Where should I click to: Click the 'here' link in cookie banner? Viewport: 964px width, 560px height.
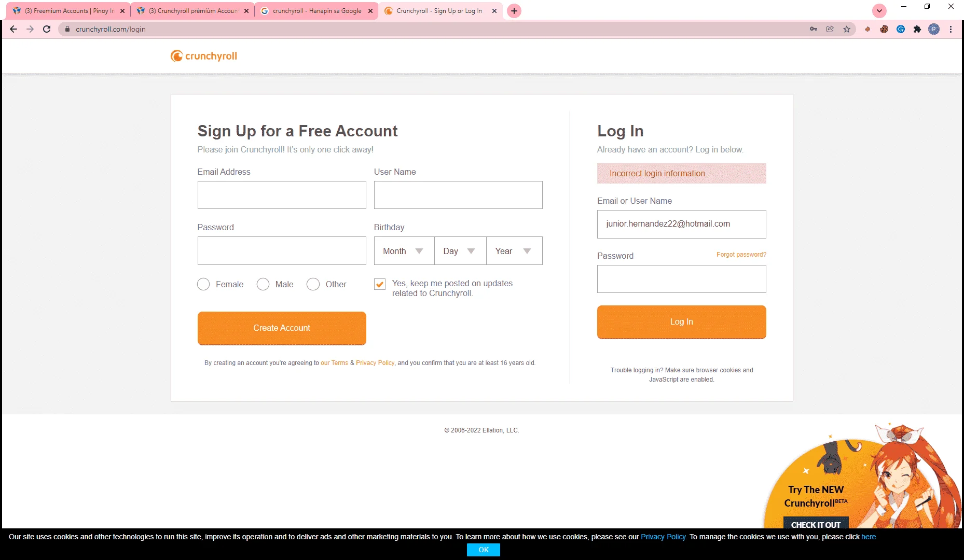869,537
